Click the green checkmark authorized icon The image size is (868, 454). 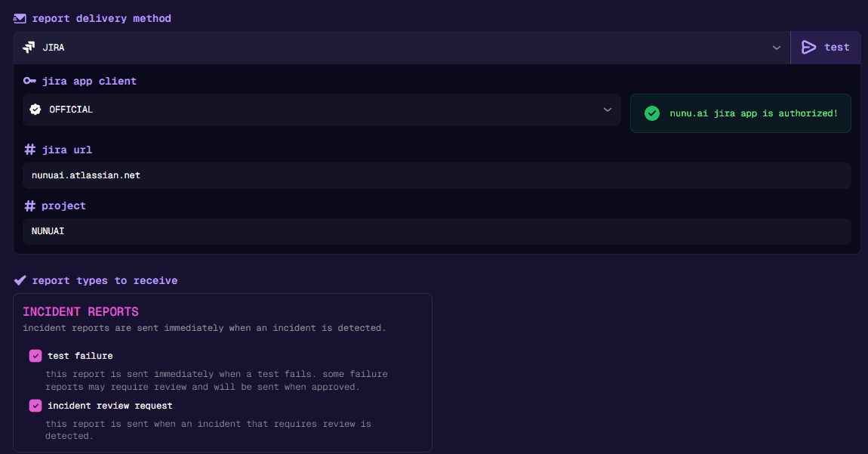[x=652, y=113]
